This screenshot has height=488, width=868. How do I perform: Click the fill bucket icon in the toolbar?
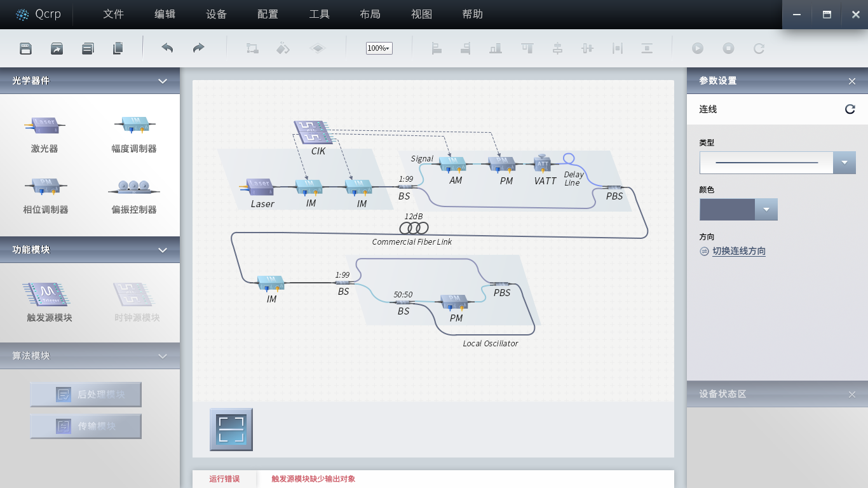pyautogui.click(x=283, y=48)
